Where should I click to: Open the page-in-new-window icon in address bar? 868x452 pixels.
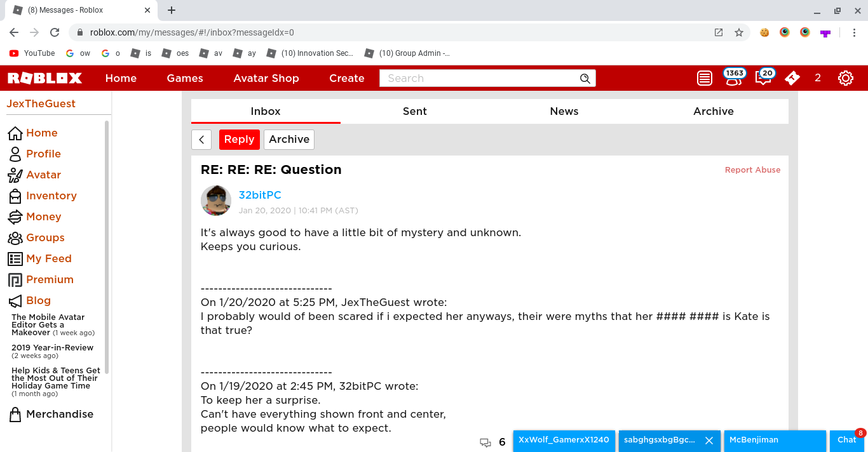(719, 32)
